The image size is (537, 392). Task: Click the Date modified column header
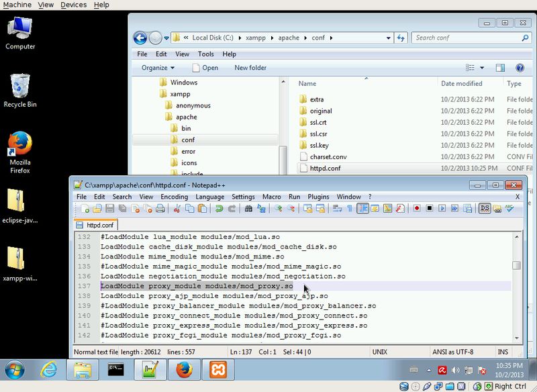(x=461, y=84)
